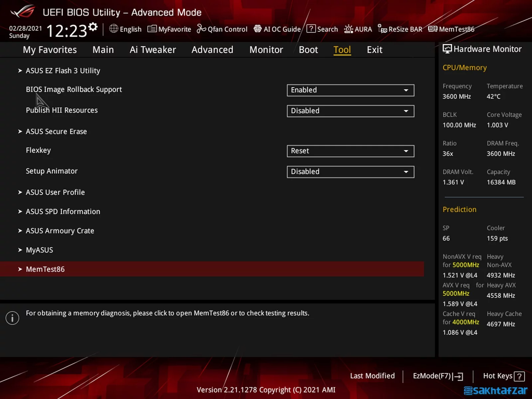
Task: Click the globe language icon
Action: [x=114, y=29]
